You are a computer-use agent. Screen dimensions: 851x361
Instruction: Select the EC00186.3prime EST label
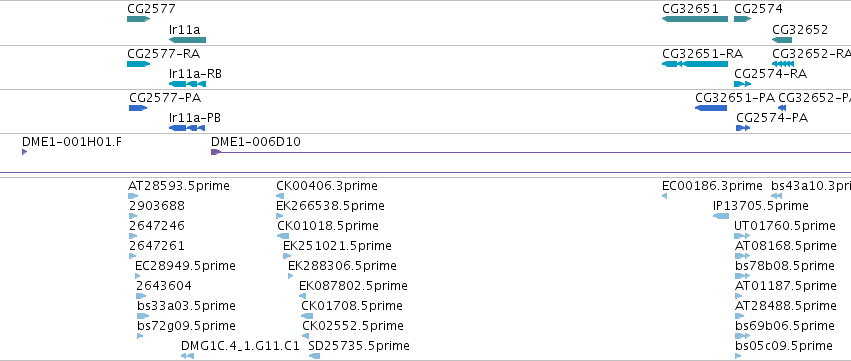pyautogui.click(x=712, y=186)
